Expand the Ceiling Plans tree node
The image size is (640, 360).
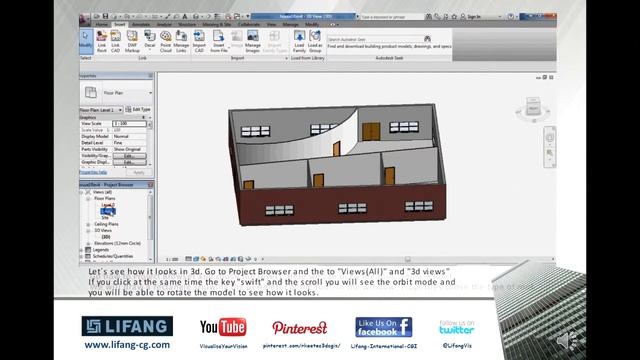88,224
